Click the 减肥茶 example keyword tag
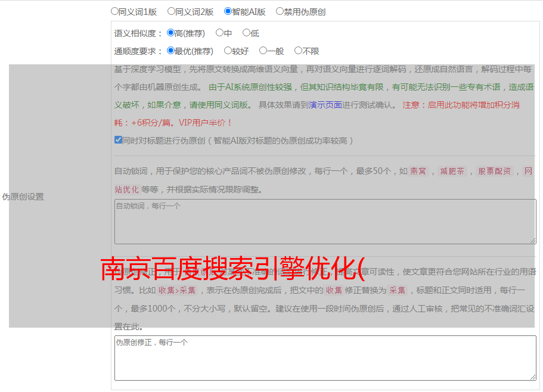The width and height of the screenshot is (543, 392). (x=452, y=171)
